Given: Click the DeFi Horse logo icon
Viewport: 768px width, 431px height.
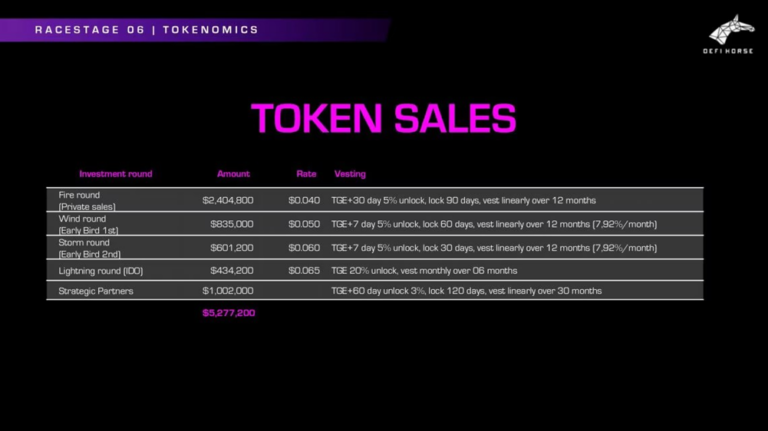Looking at the screenshot, I should click(731, 29).
